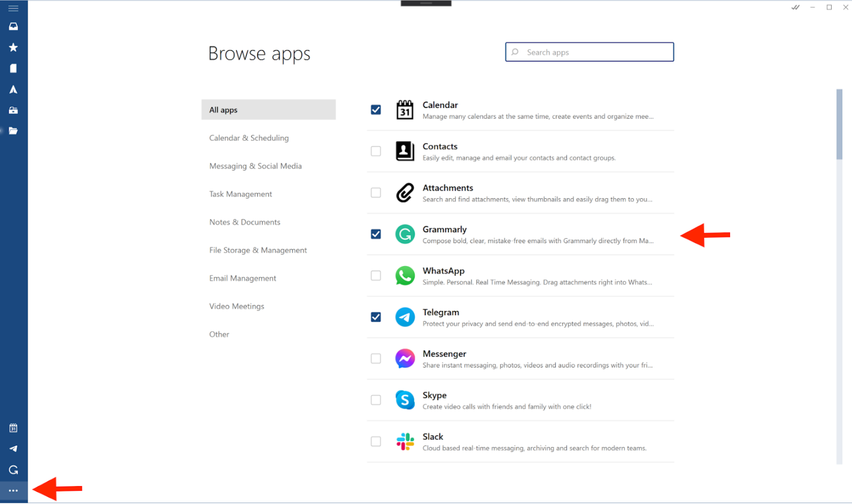Enable the Contacts app checkbox

tap(376, 151)
